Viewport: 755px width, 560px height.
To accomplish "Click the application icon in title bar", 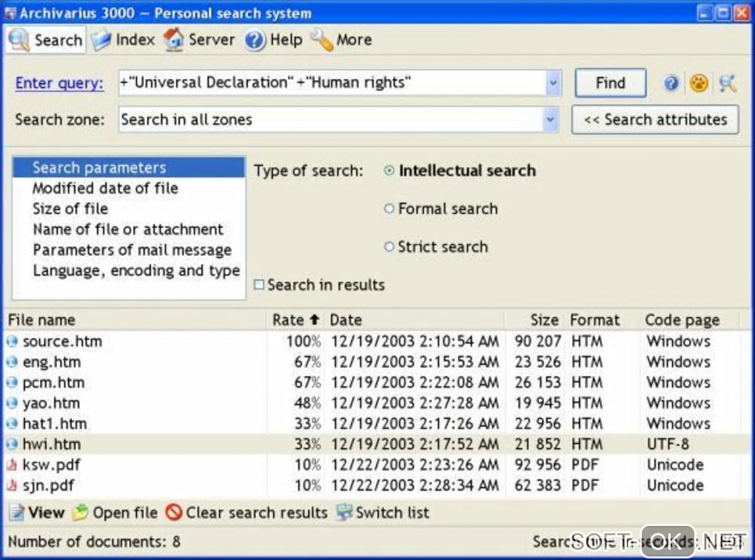I will 10,13.
